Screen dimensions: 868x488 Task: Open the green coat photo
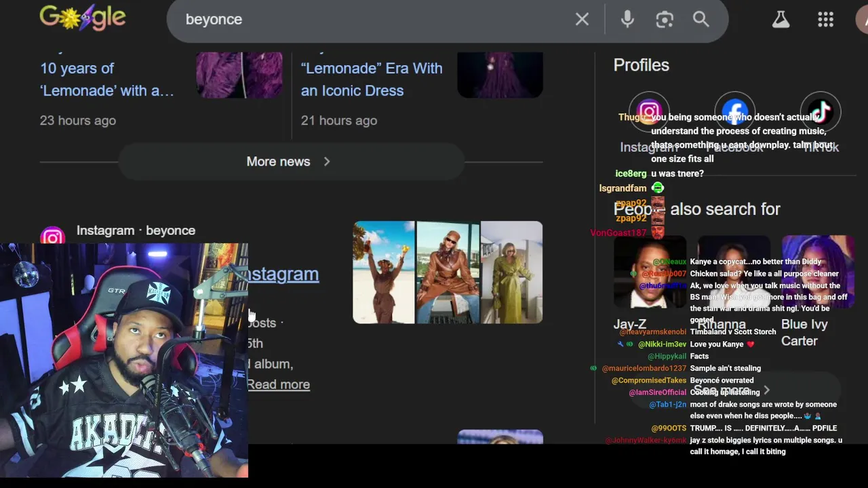(x=511, y=272)
